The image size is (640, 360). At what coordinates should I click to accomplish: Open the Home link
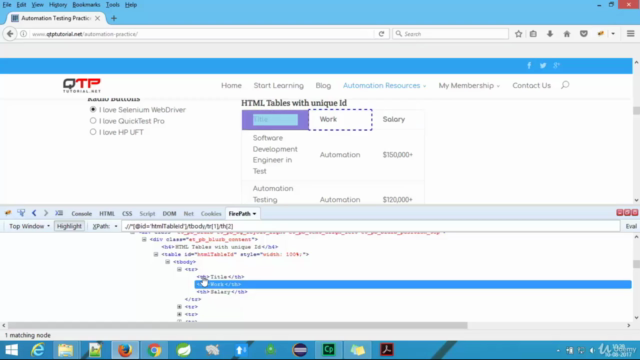(x=231, y=85)
